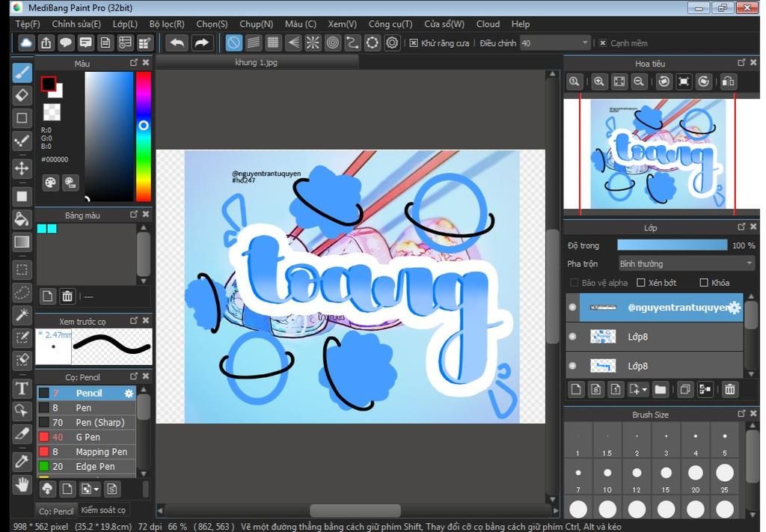Image resolution: width=766 pixels, height=532 pixels.
Task: Hide the first Lớp8 layer
Action: 572,336
